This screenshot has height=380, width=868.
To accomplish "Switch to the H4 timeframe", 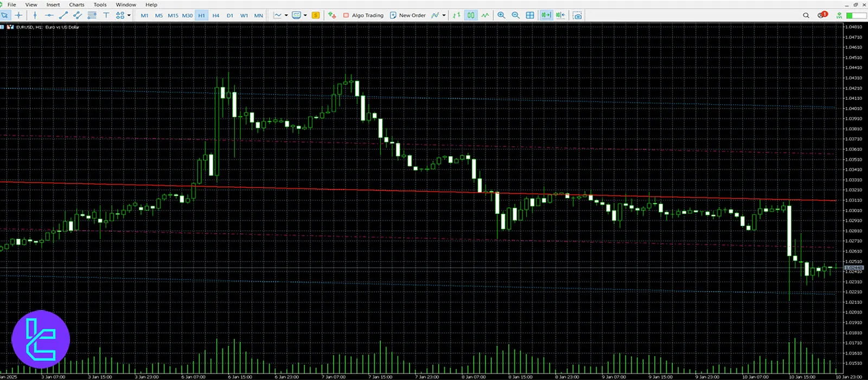I will point(215,15).
